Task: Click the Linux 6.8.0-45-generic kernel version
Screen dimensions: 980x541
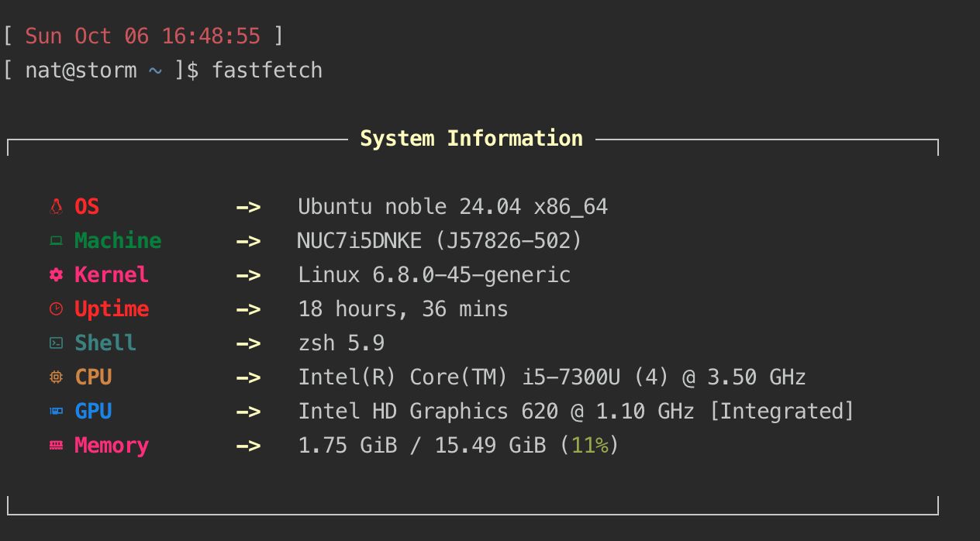Action: (x=434, y=275)
